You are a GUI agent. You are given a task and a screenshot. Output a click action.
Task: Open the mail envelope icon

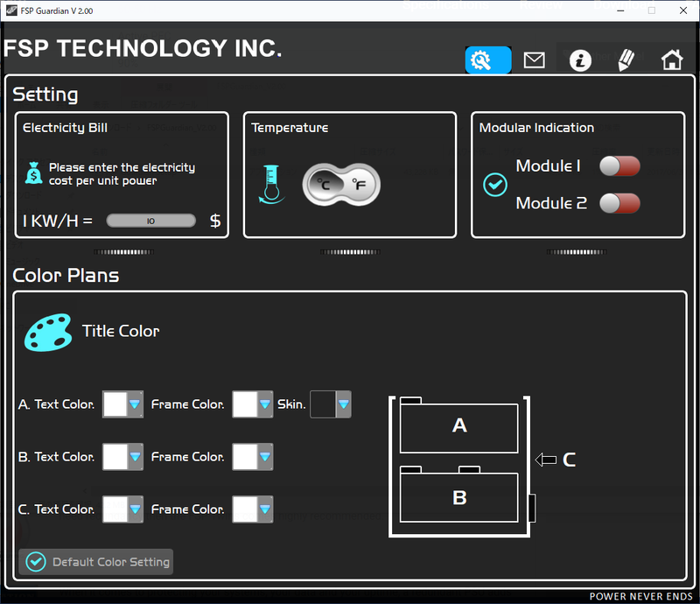pos(534,60)
